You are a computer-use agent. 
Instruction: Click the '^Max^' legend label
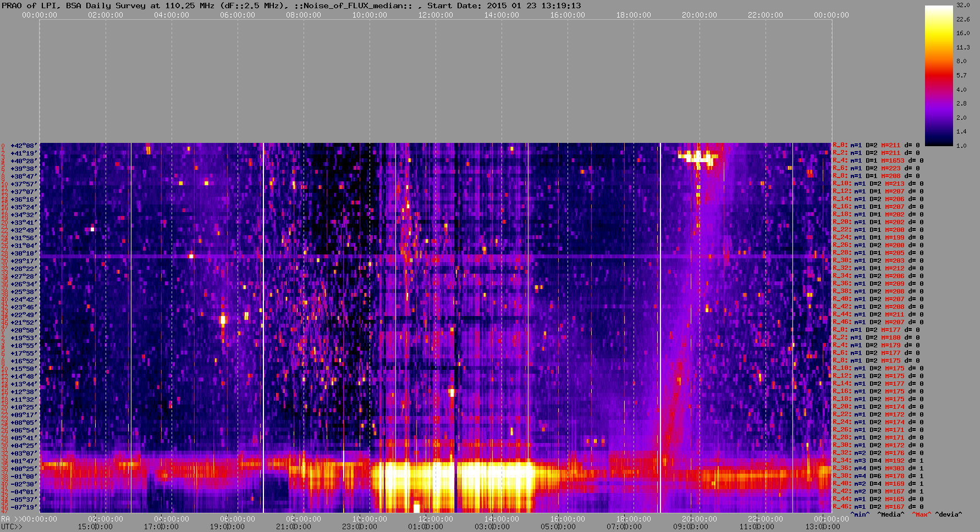(x=922, y=515)
